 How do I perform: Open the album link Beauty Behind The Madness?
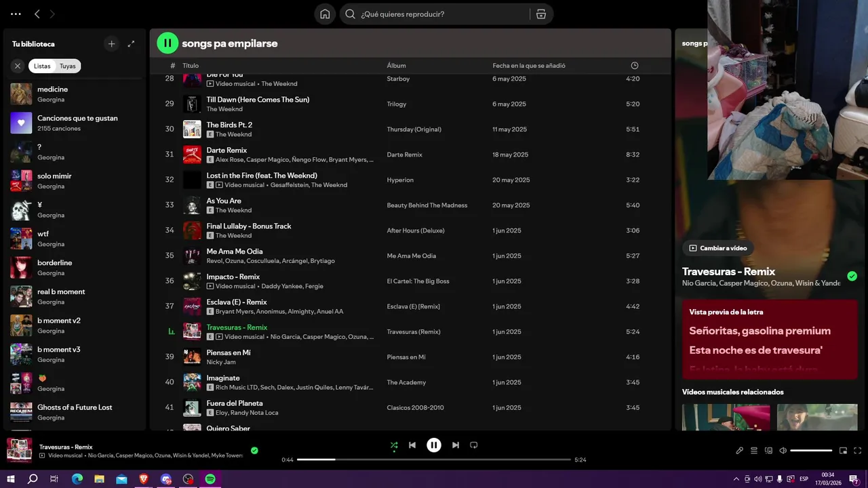point(427,205)
